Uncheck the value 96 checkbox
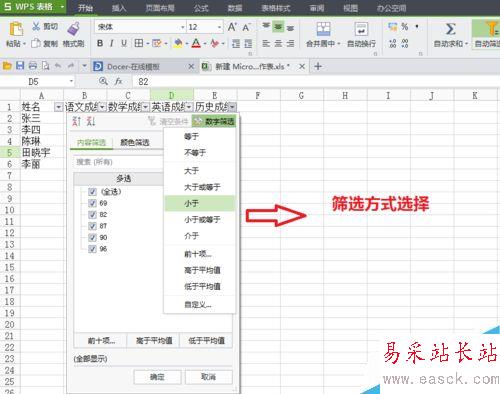Image resolution: width=500 pixels, height=394 pixels. tap(92, 249)
